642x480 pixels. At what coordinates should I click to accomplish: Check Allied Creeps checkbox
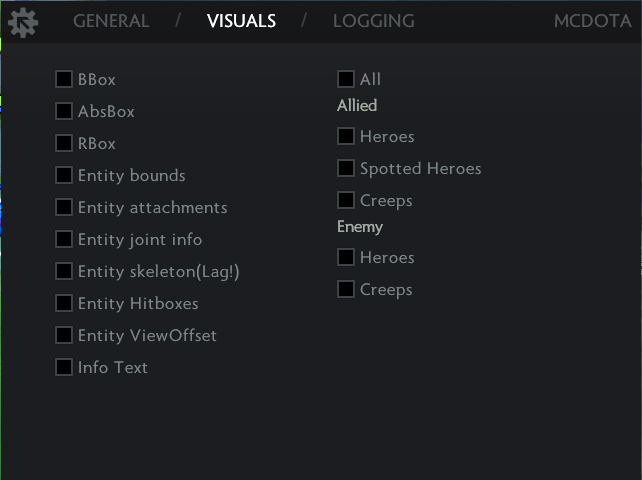pos(346,200)
